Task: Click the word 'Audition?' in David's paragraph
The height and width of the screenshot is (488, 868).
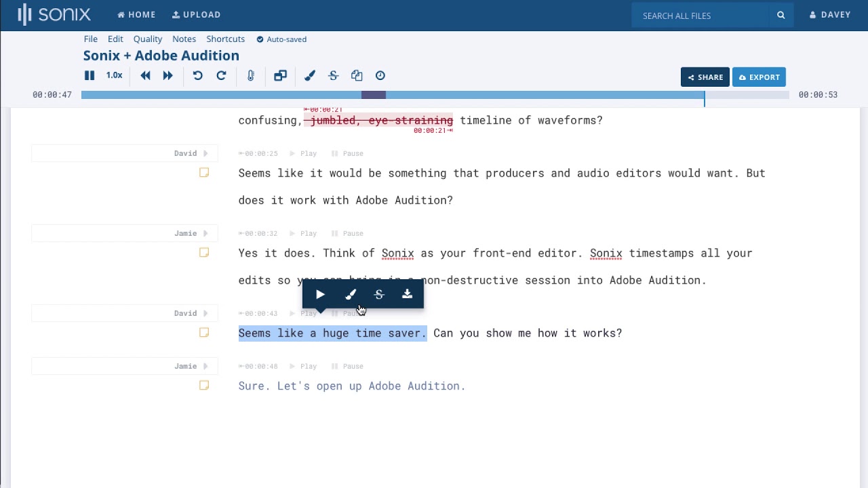Action: pos(424,201)
